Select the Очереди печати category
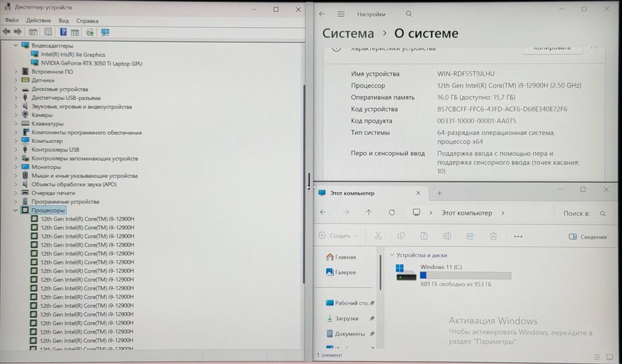 point(53,193)
